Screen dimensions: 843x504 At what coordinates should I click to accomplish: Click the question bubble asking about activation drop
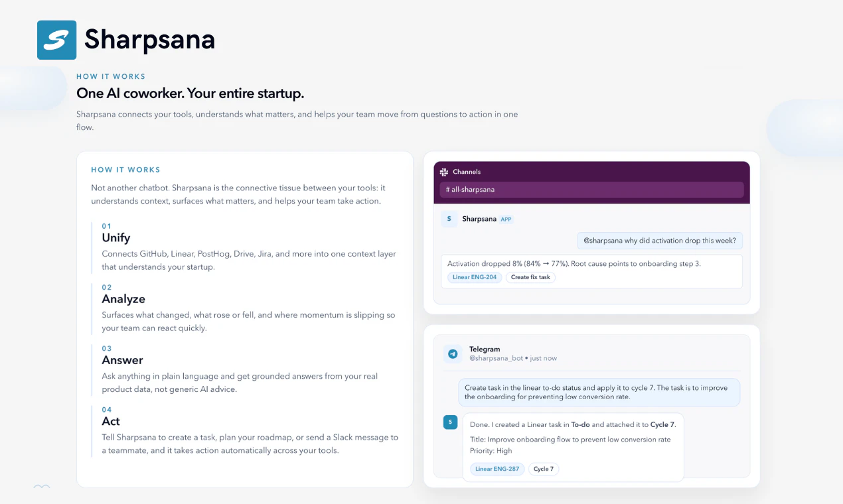[x=660, y=240]
